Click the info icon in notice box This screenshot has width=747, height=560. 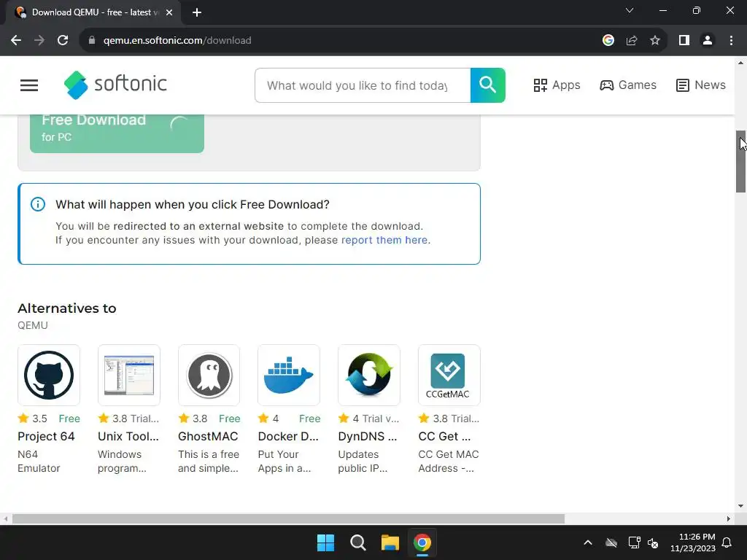coord(38,204)
